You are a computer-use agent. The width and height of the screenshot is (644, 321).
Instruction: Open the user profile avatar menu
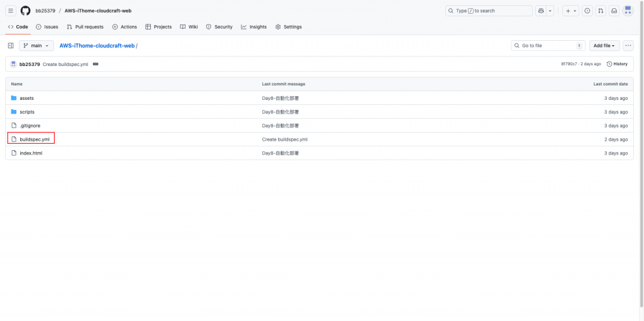(628, 11)
